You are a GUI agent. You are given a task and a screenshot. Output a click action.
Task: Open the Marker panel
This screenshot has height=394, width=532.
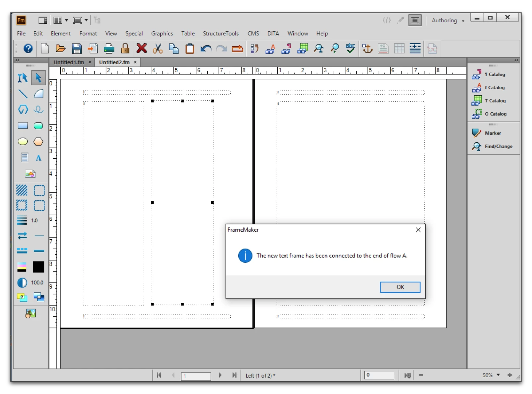(486, 133)
